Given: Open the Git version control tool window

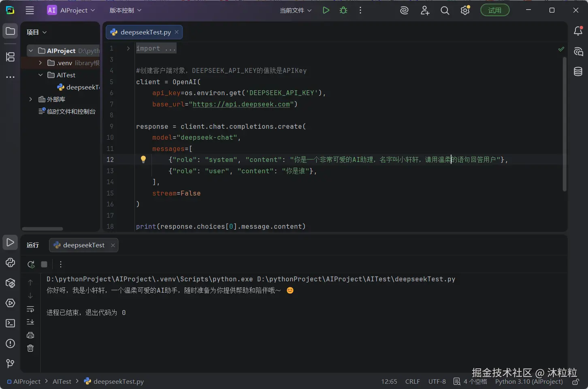Looking at the screenshot, I should (x=11, y=364).
